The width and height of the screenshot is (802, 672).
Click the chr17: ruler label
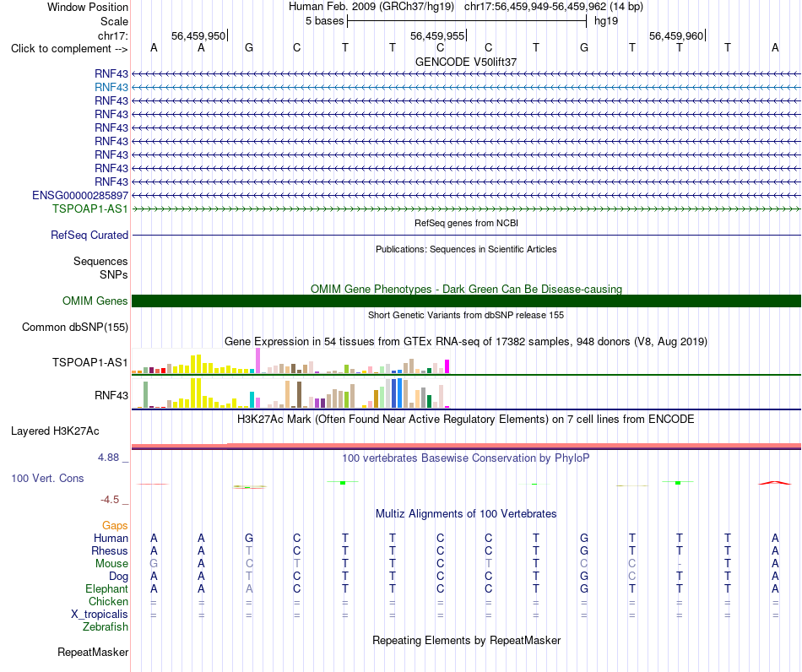112,35
